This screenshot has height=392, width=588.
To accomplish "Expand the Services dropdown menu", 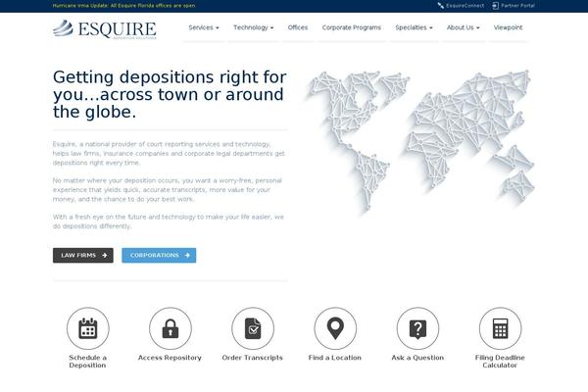I will point(204,27).
